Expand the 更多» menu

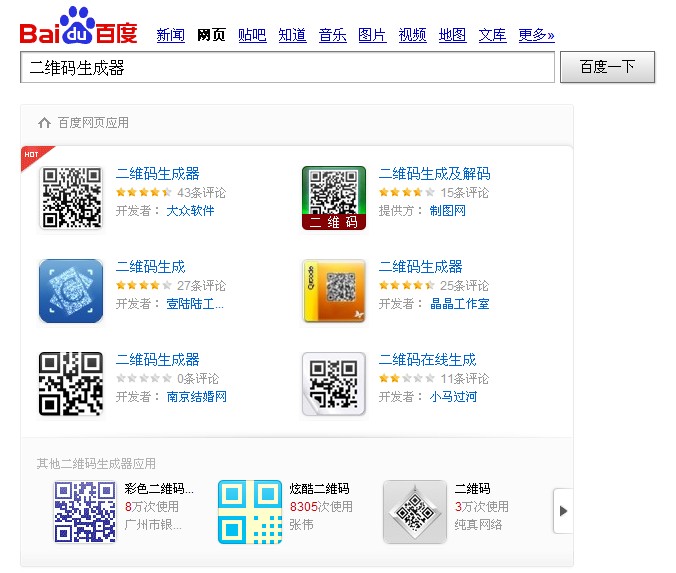click(x=536, y=35)
